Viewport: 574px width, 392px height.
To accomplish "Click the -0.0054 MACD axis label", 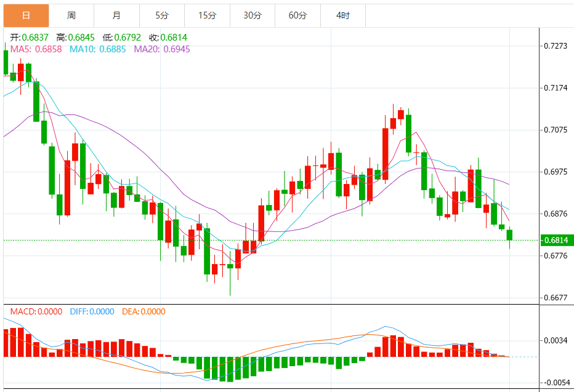I will tap(557, 383).
